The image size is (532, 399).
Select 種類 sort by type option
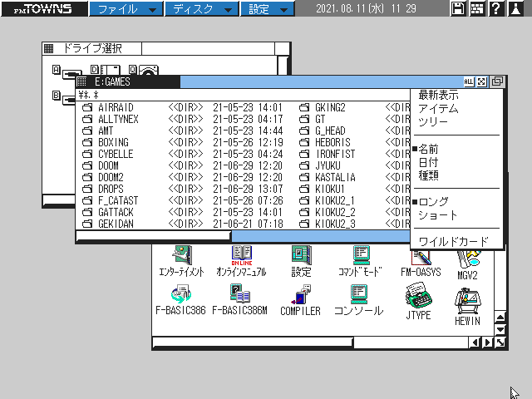(x=428, y=175)
